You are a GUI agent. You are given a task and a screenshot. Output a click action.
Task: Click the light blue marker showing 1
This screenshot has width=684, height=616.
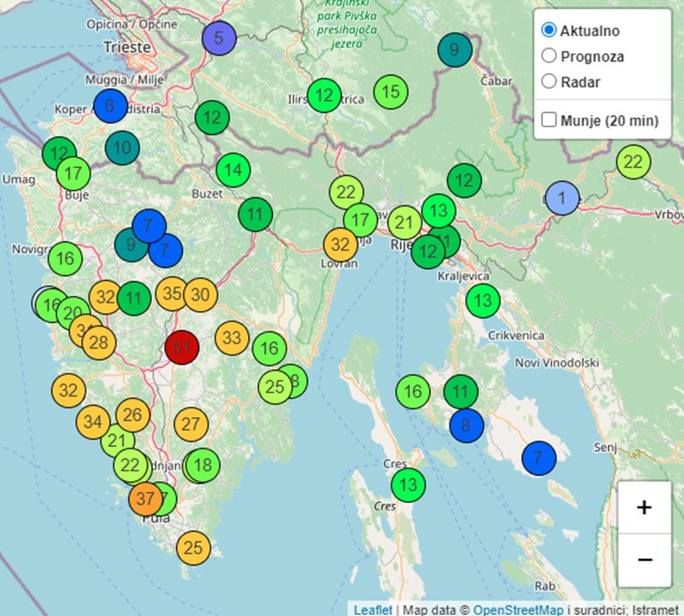coord(562,198)
